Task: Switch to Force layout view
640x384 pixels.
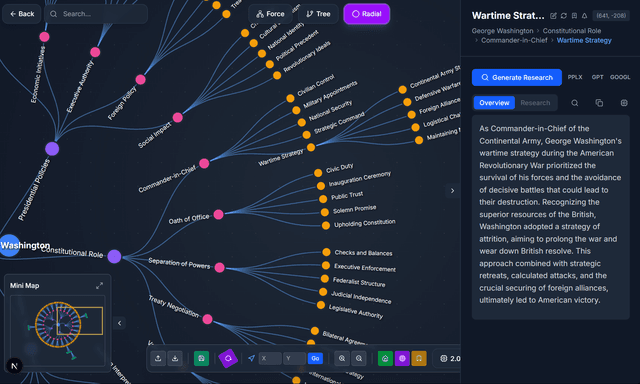Action: 270,14
